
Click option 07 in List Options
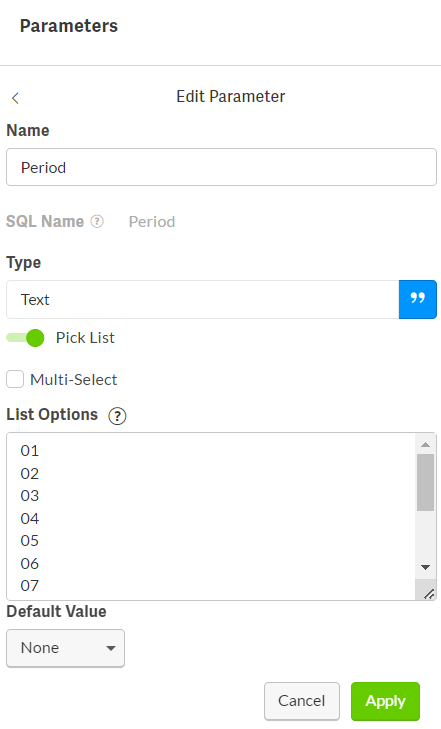tap(30, 586)
